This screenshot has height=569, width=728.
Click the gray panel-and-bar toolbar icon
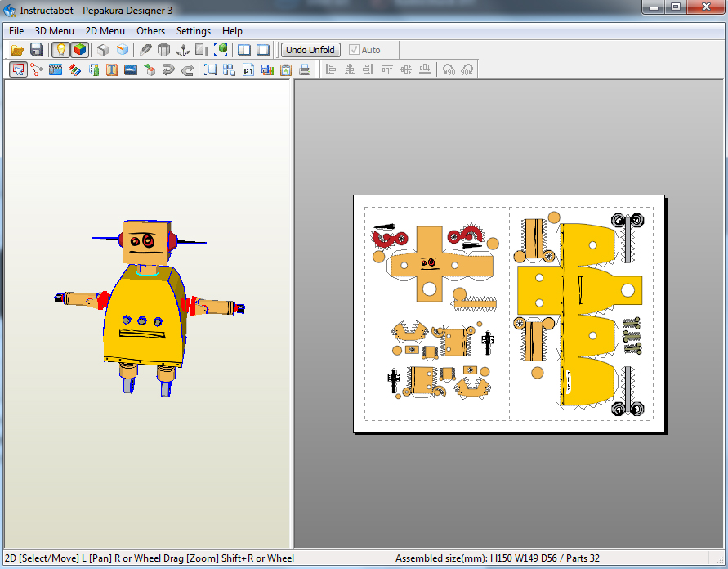[202, 50]
